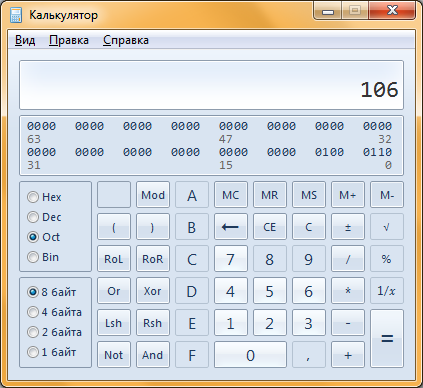
Task: Click the minus - operator button
Action: click(348, 323)
